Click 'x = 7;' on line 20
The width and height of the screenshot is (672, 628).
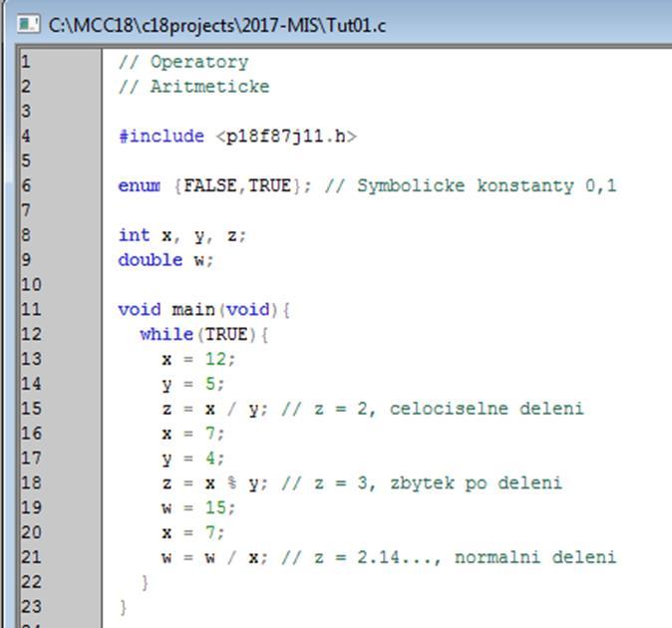click(193, 533)
